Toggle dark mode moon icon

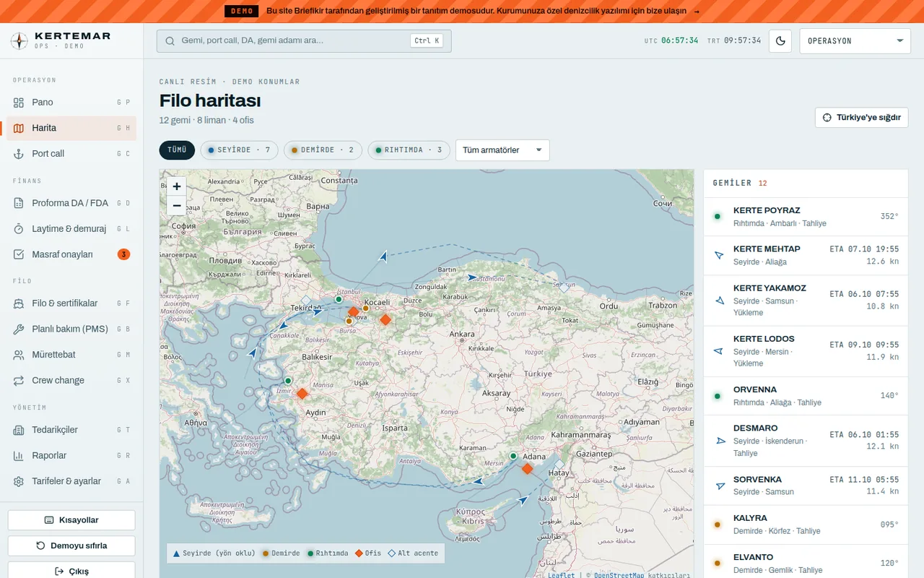coord(780,41)
